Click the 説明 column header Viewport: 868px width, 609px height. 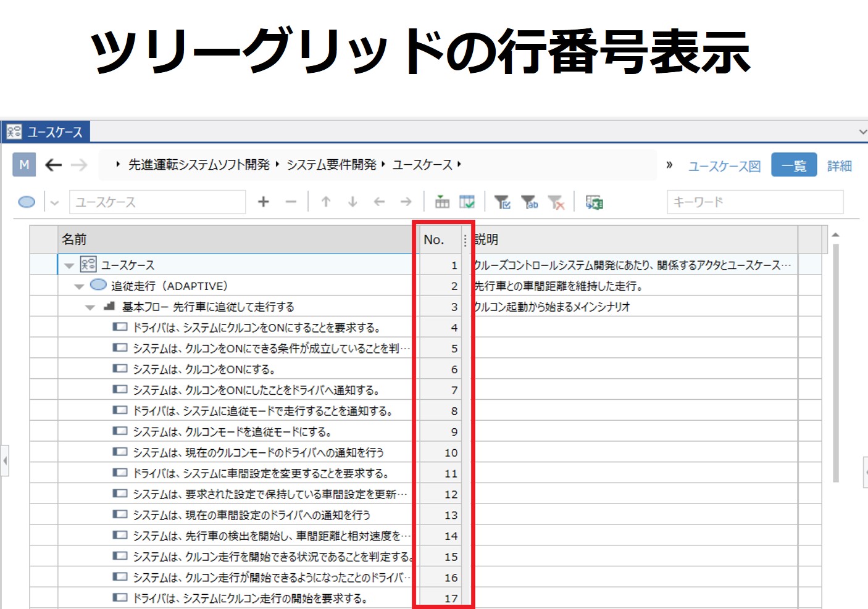(x=635, y=239)
